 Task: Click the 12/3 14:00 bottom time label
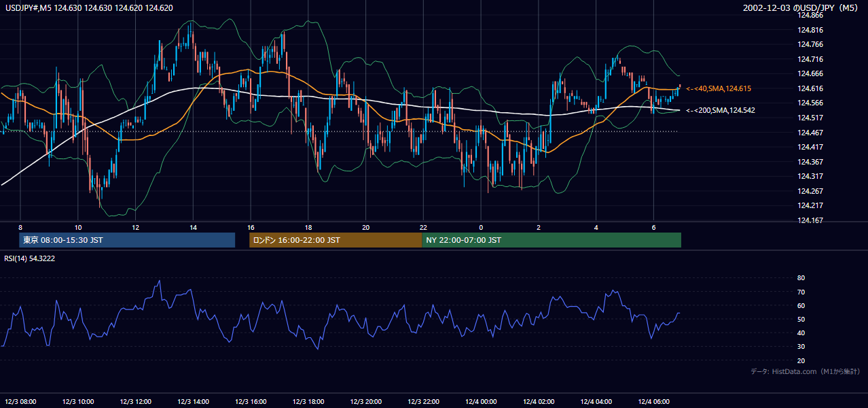coord(193,401)
